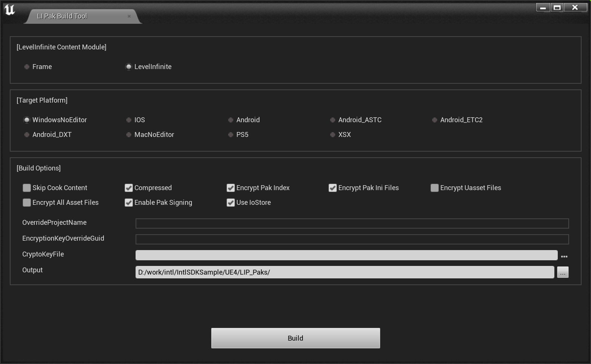Viewport: 591px width, 364px height.
Task: Select the Frame content module
Action: (26, 66)
